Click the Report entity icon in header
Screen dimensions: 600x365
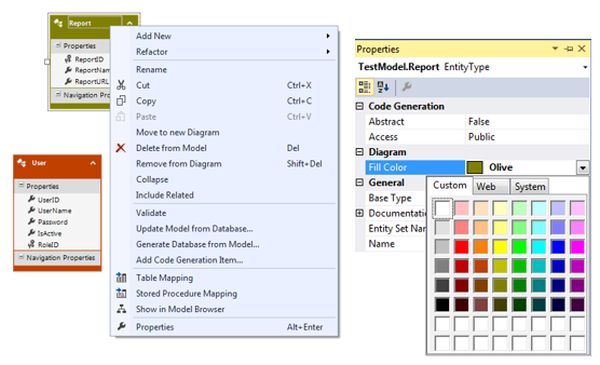click(x=59, y=23)
